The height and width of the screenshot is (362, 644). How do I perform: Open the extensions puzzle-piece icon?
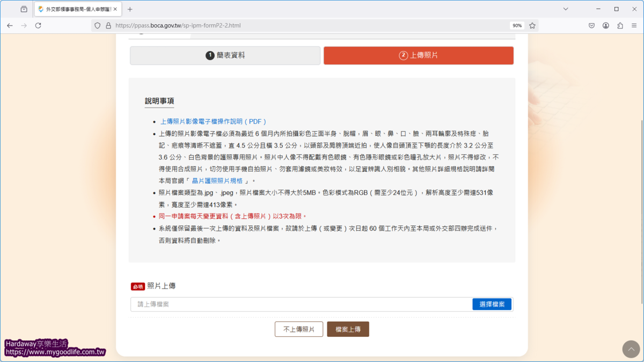point(620,25)
